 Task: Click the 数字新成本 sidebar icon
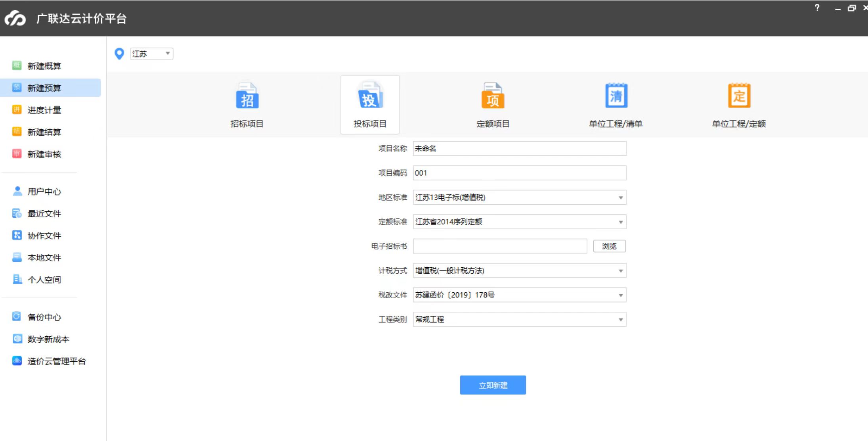[x=17, y=339]
